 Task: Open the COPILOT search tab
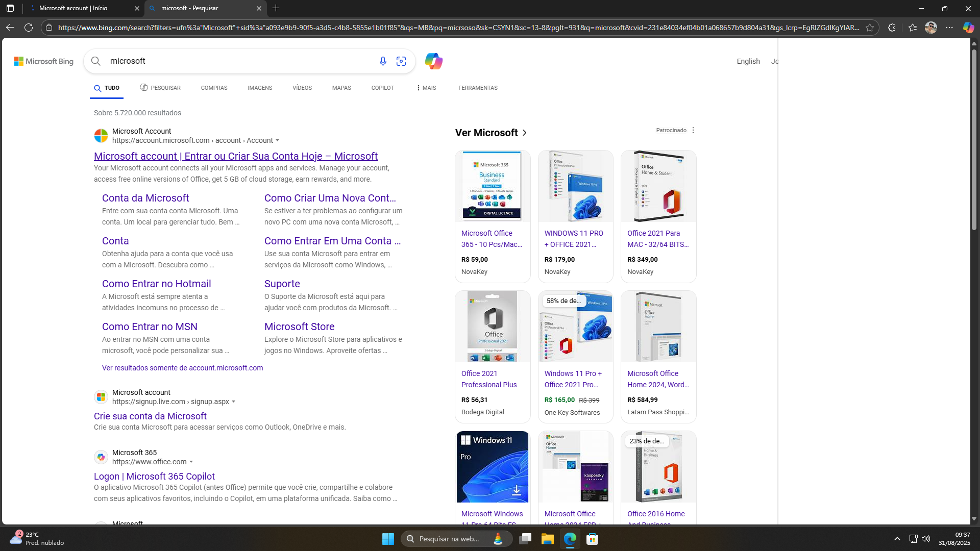[383, 88]
